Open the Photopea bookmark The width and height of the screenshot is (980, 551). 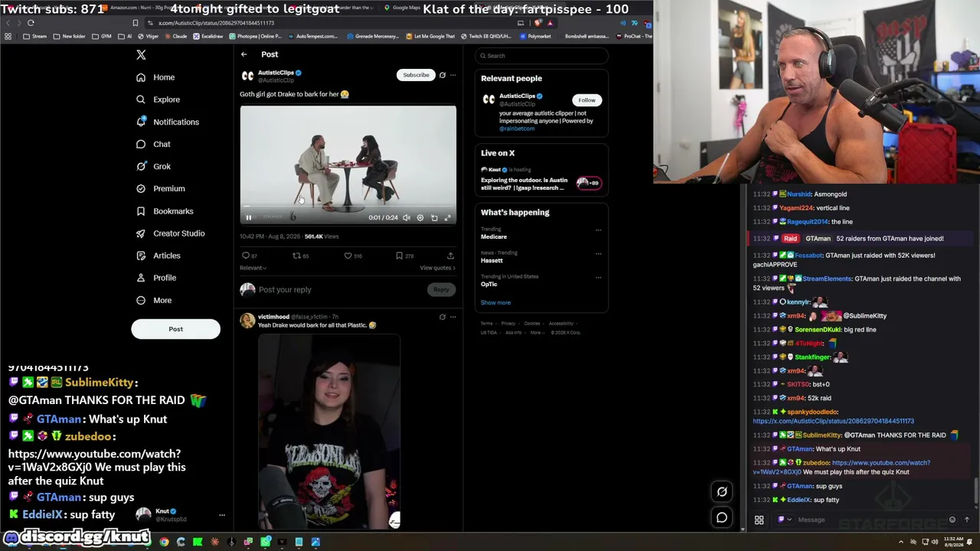point(255,36)
